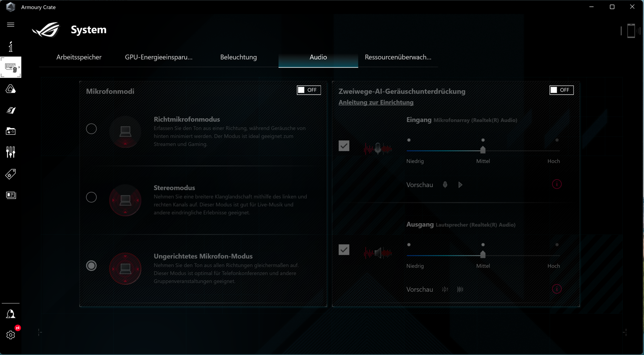The height and width of the screenshot is (355, 644).
Task: Open the Scenario Profiles sliders icon
Action: click(x=11, y=152)
